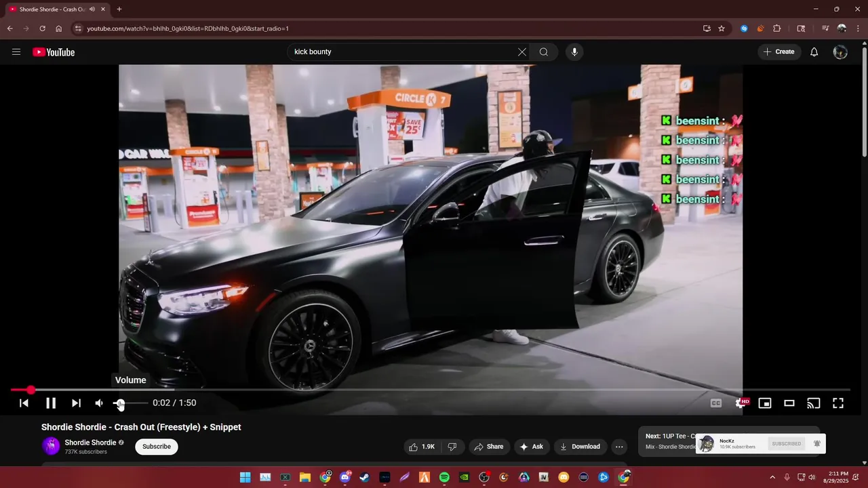Open a new browser tab

click(119, 9)
